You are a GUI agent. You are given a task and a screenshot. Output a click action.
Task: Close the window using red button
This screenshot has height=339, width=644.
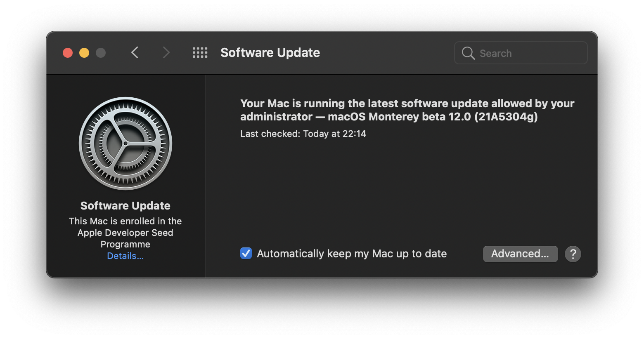click(x=68, y=53)
